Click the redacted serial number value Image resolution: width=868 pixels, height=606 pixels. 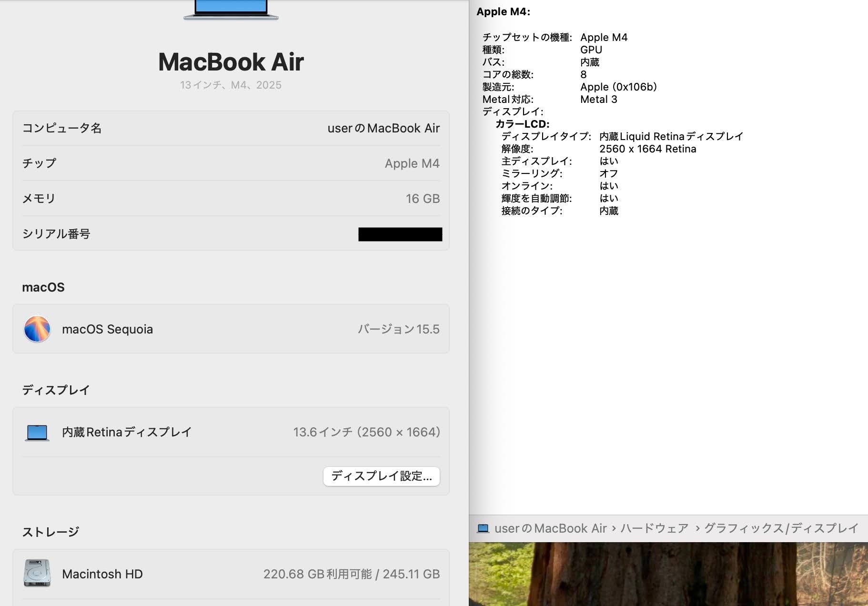point(400,234)
